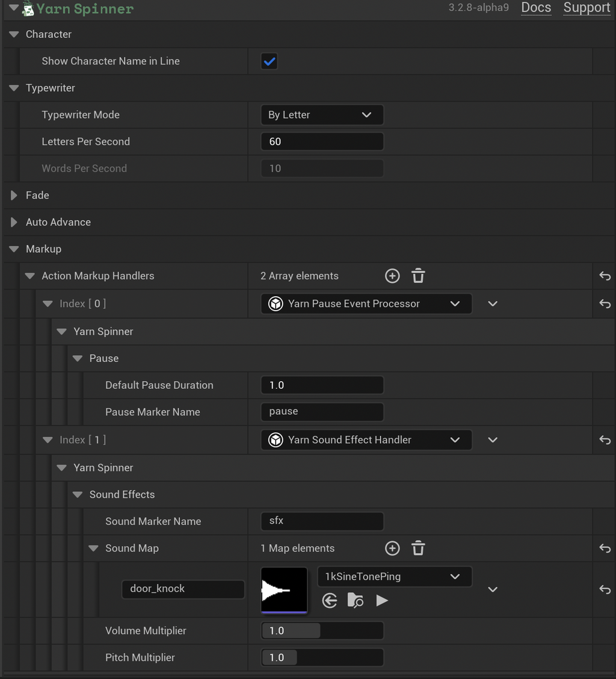Click the Typewriter Mode label

[x=81, y=115]
